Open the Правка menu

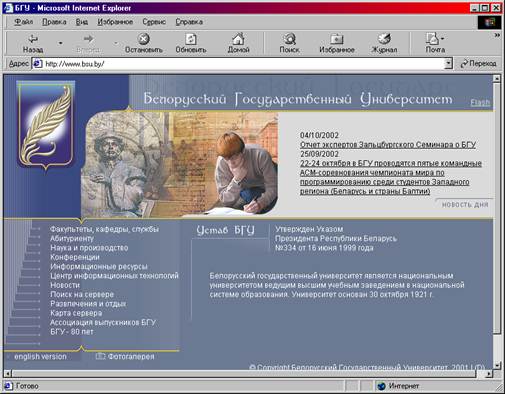coord(54,22)
